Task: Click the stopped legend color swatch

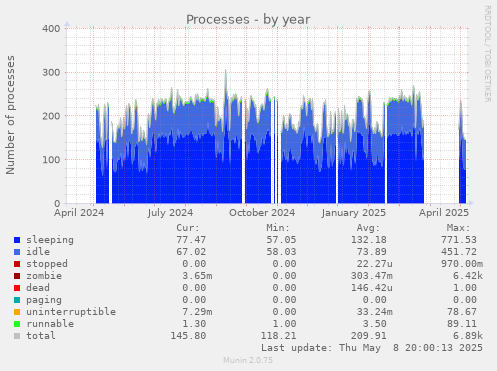Action: point(17,264)
